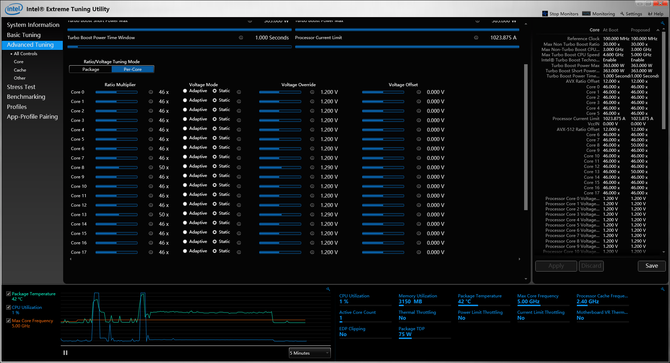Viewport: 670px width, 363px height.
Task: Click info icon beside Turbo Boost Power Time Window
Action: click(241, 38)
